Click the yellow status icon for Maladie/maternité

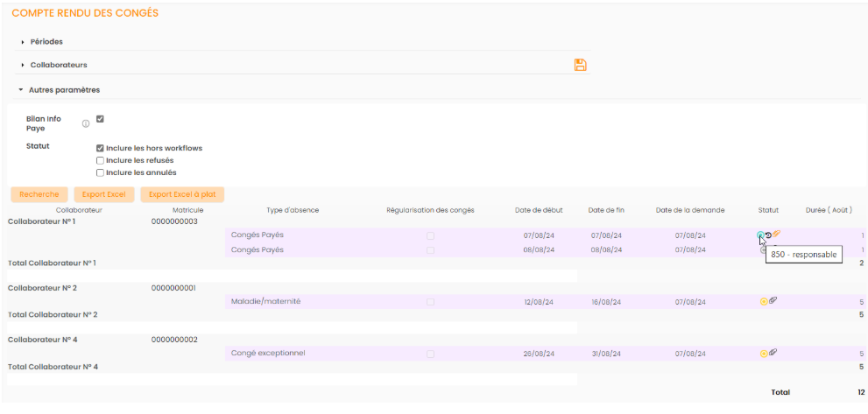pyautogui.click(x=764, y=301)
